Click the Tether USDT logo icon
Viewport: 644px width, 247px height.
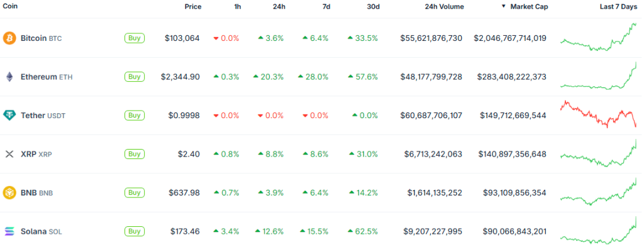click(9, 115)
